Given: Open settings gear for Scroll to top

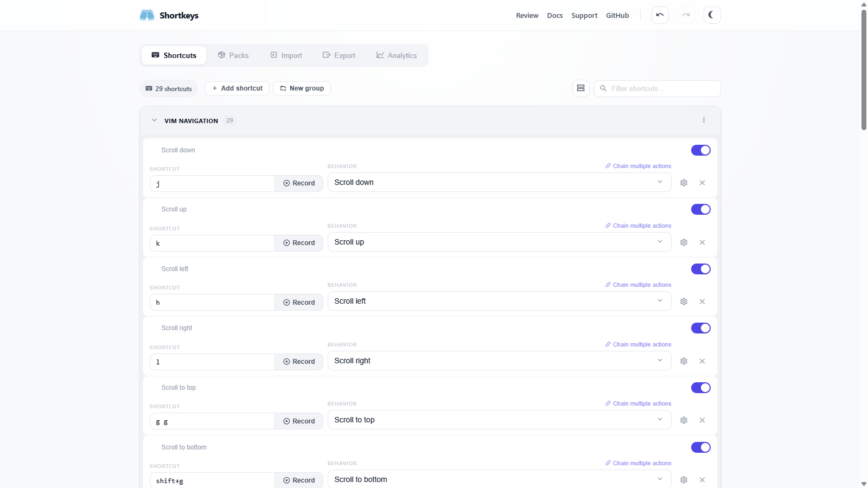Looking at the screenshot, I should 684,420.
